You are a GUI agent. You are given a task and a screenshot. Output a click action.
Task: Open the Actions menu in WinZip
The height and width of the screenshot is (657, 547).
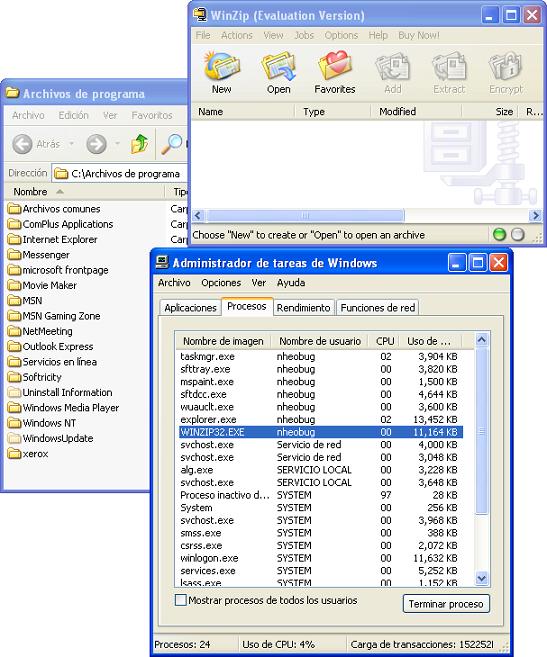tap(237, 36)
